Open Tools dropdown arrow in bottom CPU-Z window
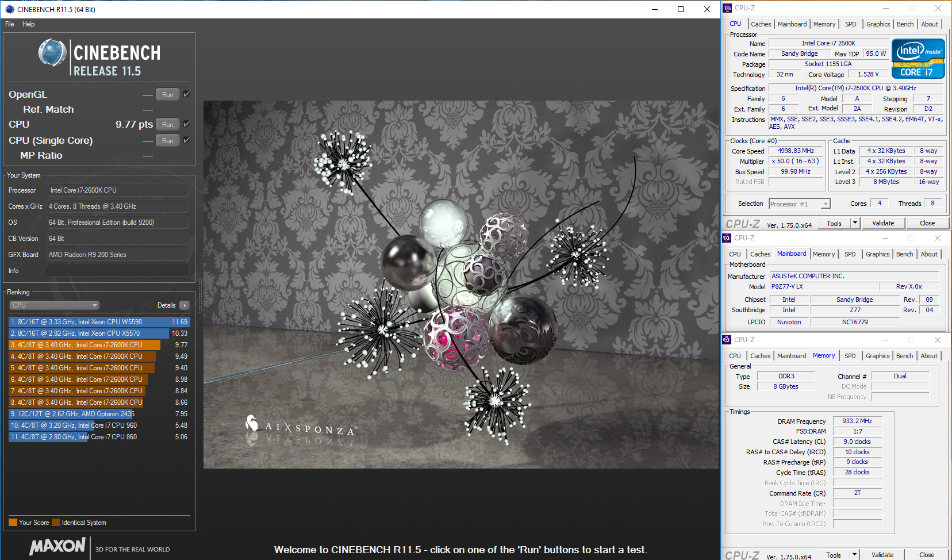The width and height of the screenshot is (952, 560). click(854, 555)
